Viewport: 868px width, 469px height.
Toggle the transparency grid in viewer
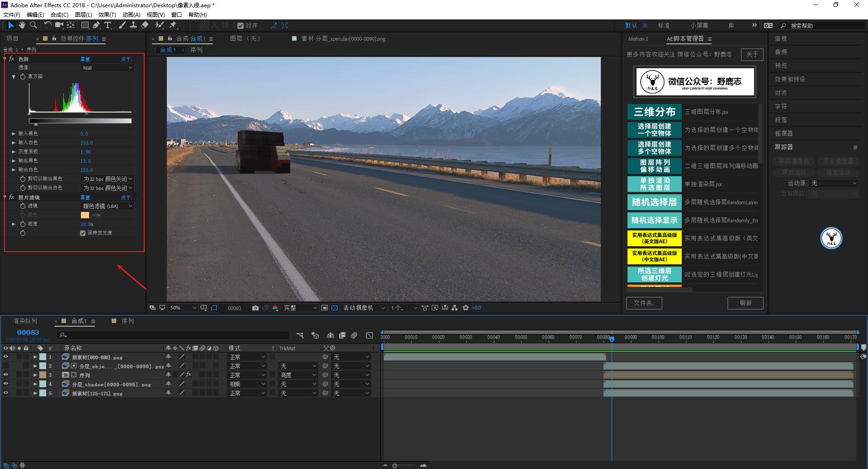pyautogui.click(x=335, y=308)
